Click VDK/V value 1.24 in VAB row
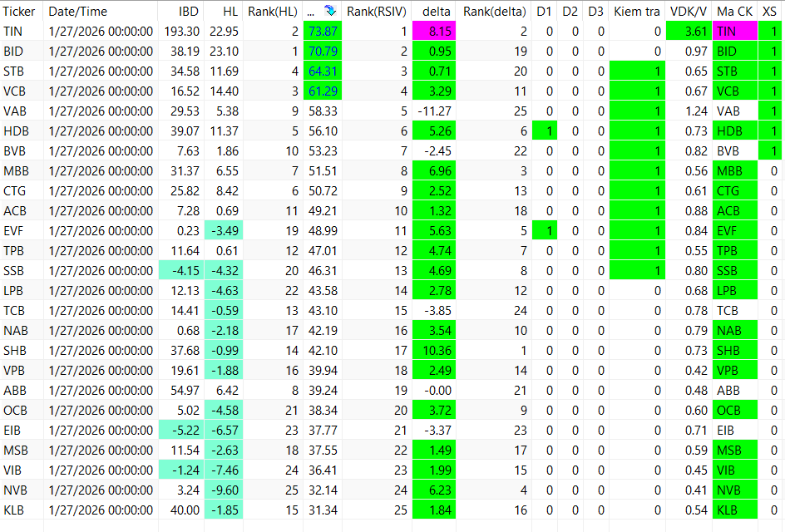Screen dimensions: 785x532 click(696, 111)
